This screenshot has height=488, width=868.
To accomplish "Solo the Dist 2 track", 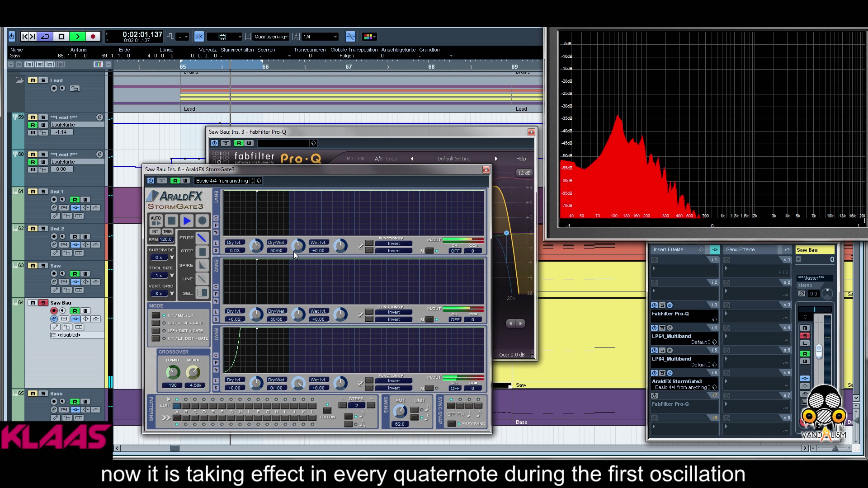I will tap(43, 229).
